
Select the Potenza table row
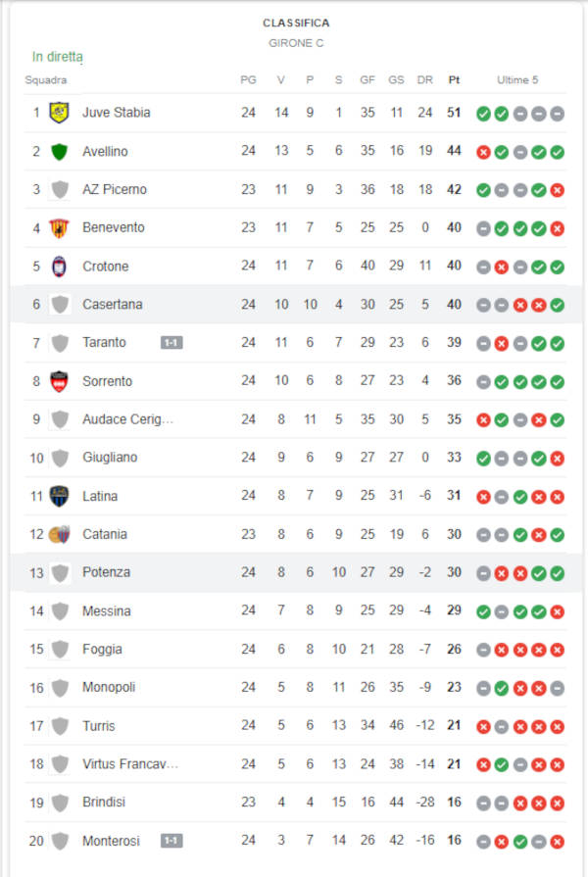[x=294, y=572]
